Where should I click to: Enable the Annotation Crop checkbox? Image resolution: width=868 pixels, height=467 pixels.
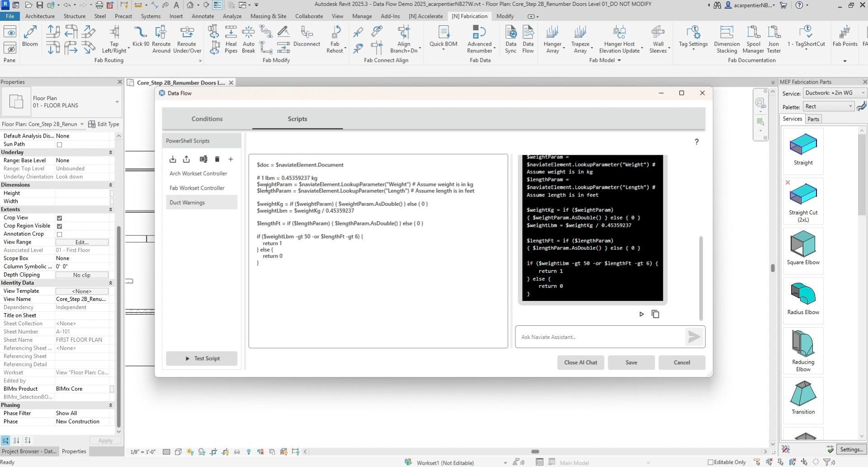59,234
